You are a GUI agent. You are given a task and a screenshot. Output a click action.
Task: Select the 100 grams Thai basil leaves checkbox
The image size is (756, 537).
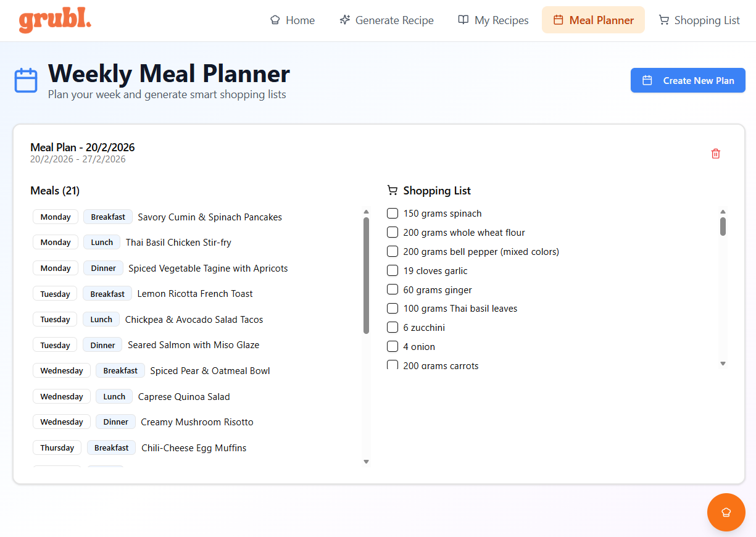coord(393,309)
